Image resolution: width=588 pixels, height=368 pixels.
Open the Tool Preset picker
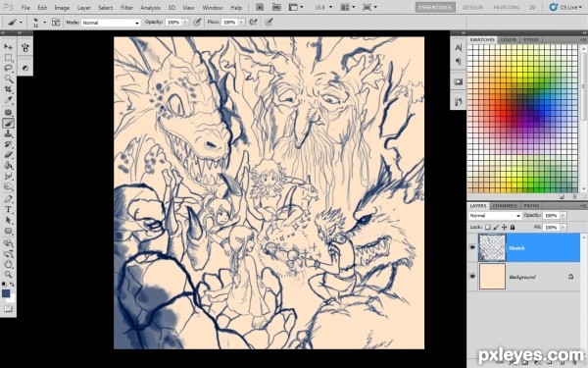(x=15, y=23)
